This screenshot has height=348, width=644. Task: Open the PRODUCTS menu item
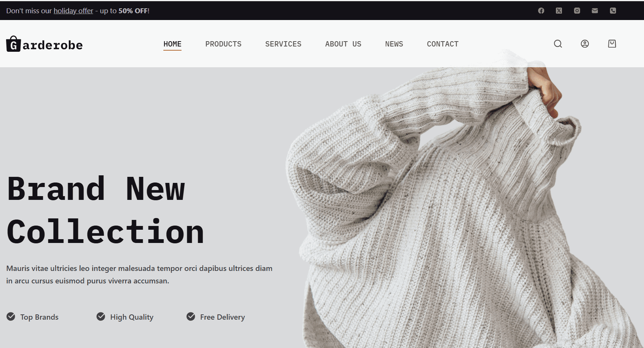coord(223,44)
